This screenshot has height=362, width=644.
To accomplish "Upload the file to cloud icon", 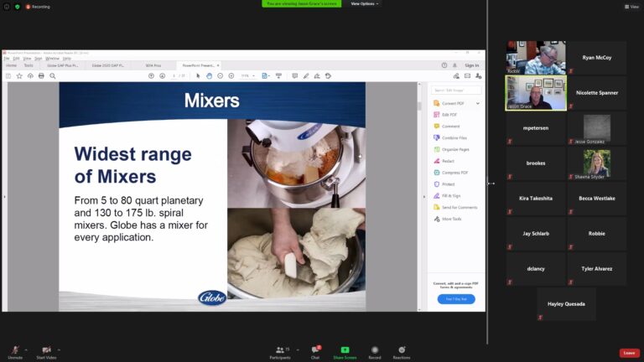I will point(30,76).
